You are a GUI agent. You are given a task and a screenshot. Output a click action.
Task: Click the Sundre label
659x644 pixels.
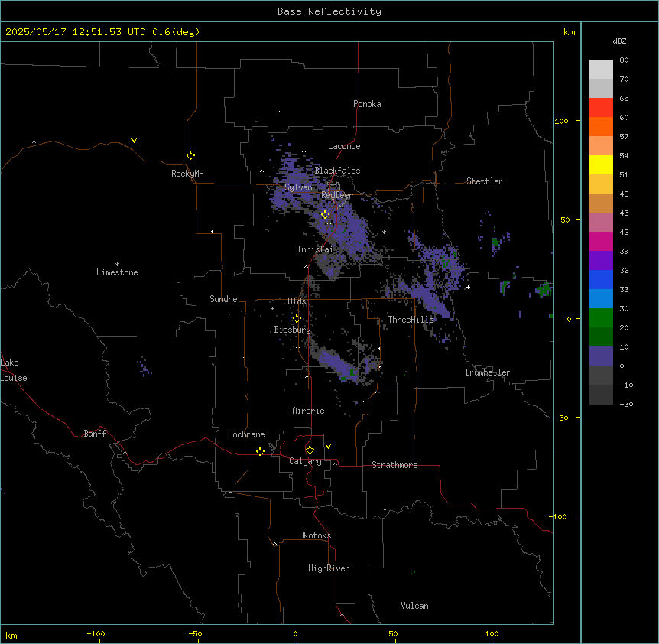(223, 299)
